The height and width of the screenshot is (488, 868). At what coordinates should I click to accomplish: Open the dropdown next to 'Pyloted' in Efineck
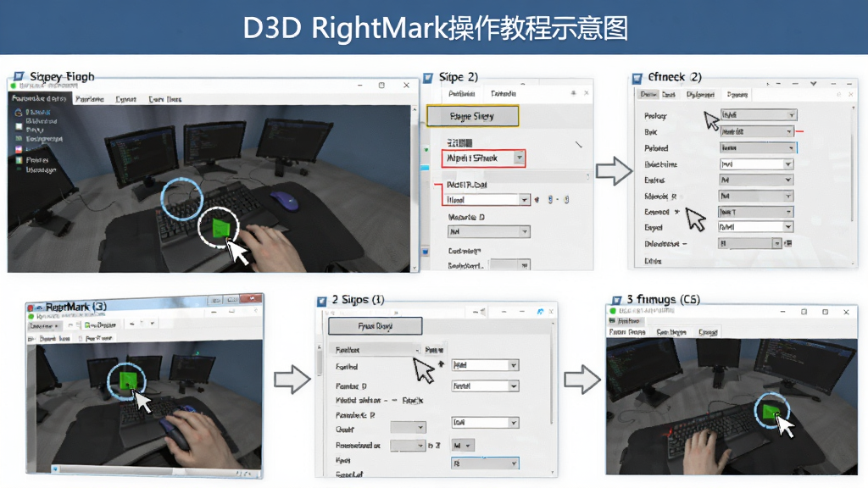point(757,147)
